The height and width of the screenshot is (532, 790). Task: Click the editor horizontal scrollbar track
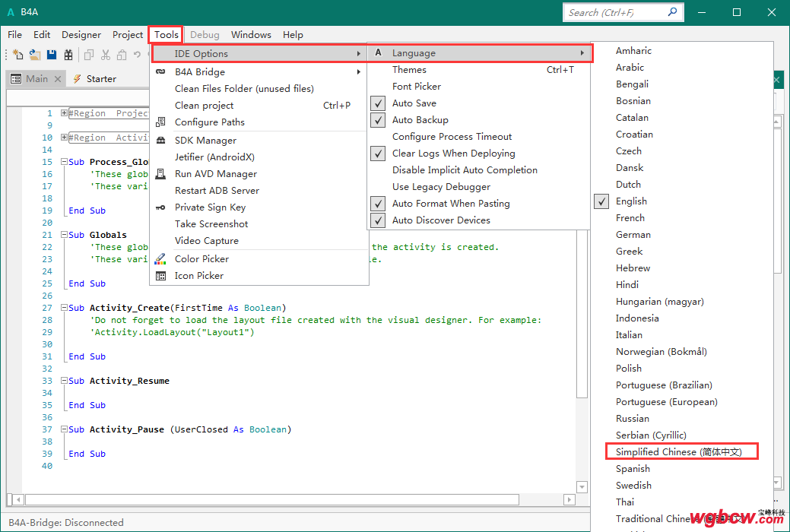pyautogui.click(x=272, y=499)
